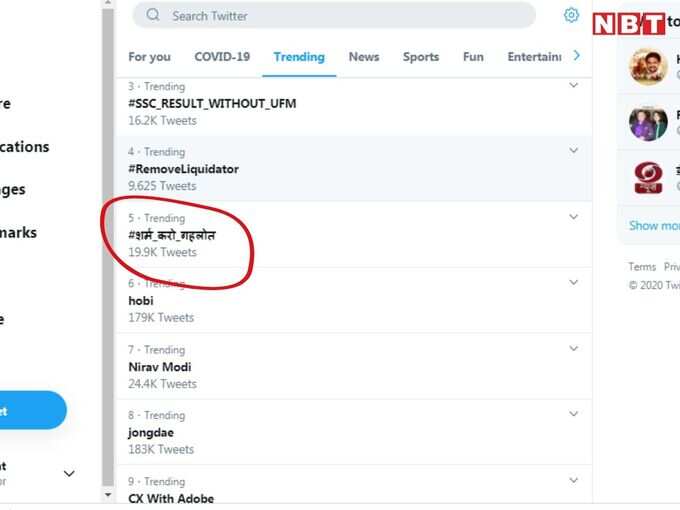Image resolution: width=680 pixels, height=510 pixels.
Task: Show more tabs with right chevron arrow
Action: point(576,56)
